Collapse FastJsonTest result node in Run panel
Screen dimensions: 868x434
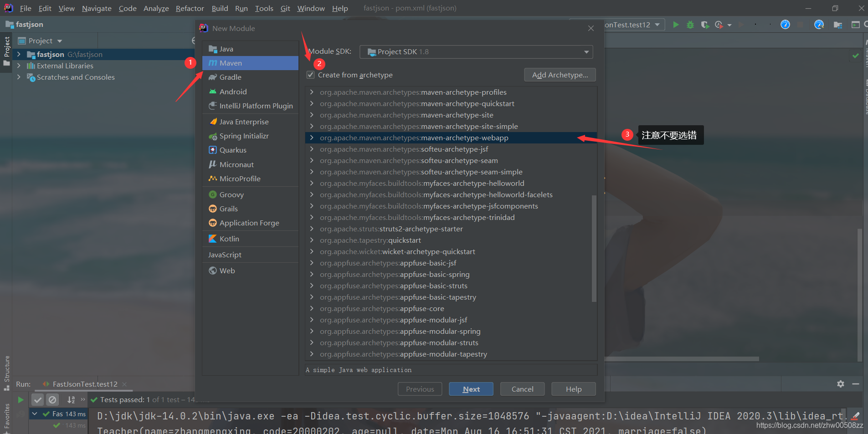35,414
